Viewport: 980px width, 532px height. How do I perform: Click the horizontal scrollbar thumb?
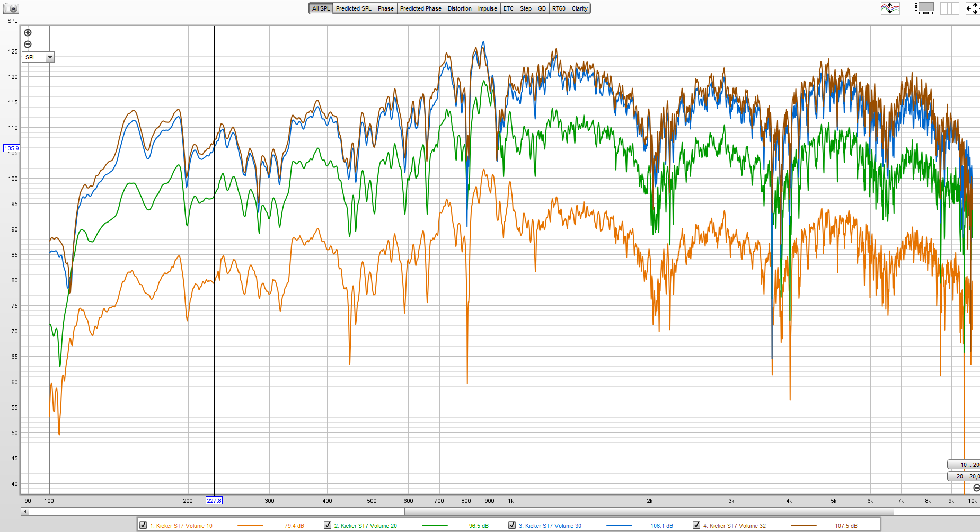649,511
